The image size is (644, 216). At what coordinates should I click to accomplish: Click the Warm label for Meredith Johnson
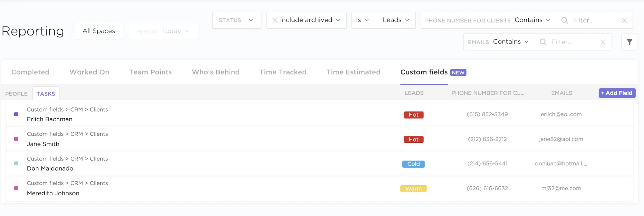(414, 189)
